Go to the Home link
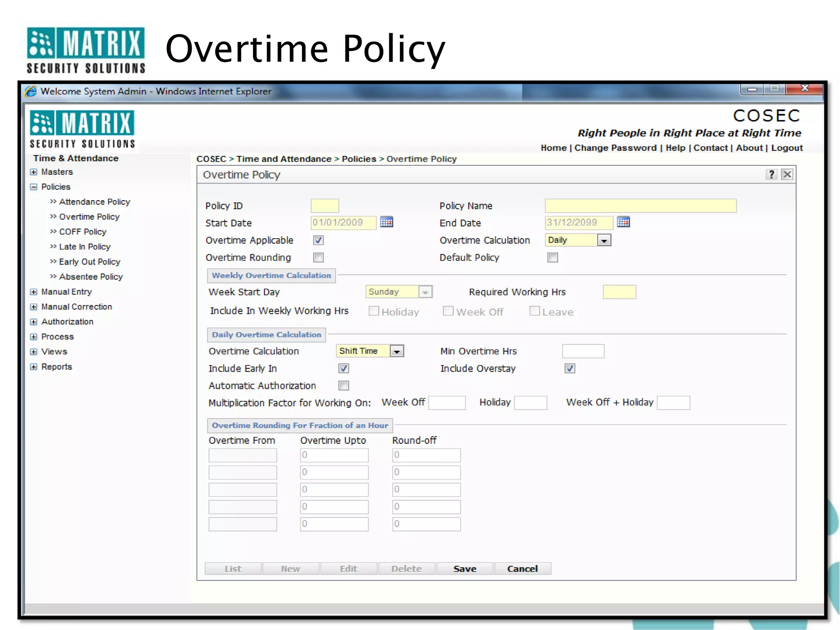The width and height of the screenshot is (840, 630). point(553,148)
